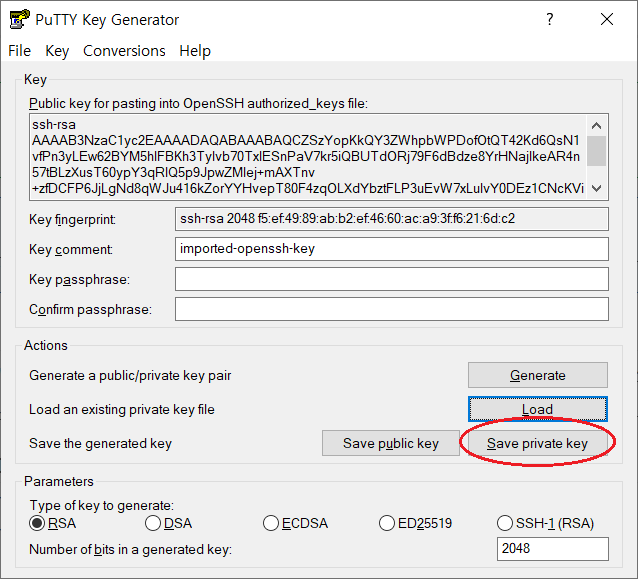Select the RSA key type
The width and height of the screenshot is (638, 579).
tap(53, 523)
